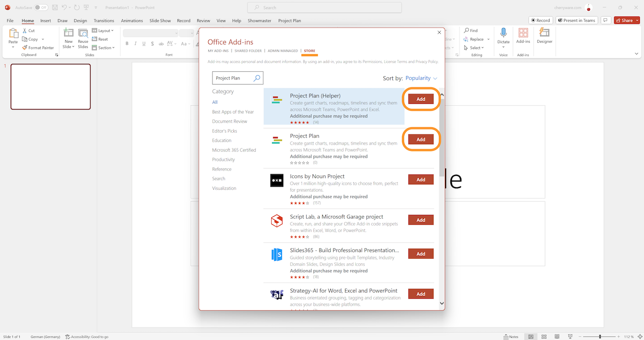Viewport: 644px width, 340px height.
Task: Add the Icons by Noun Project add-in
Action: 420,179
